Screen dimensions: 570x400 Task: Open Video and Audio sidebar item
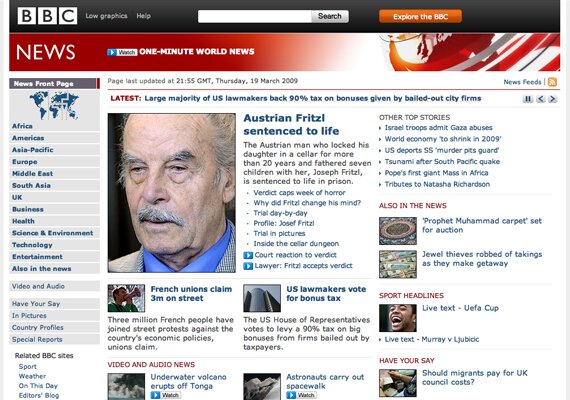pos(54,286)
